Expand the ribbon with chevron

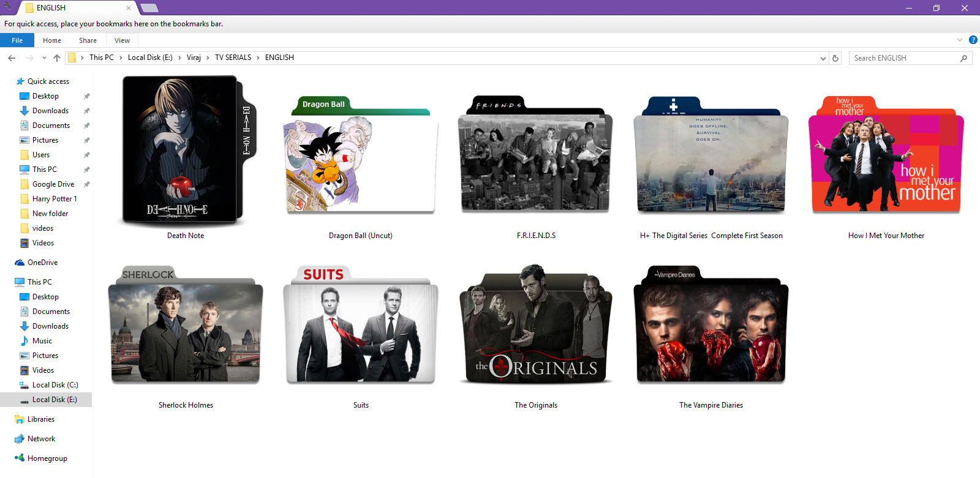click(960, 40)
